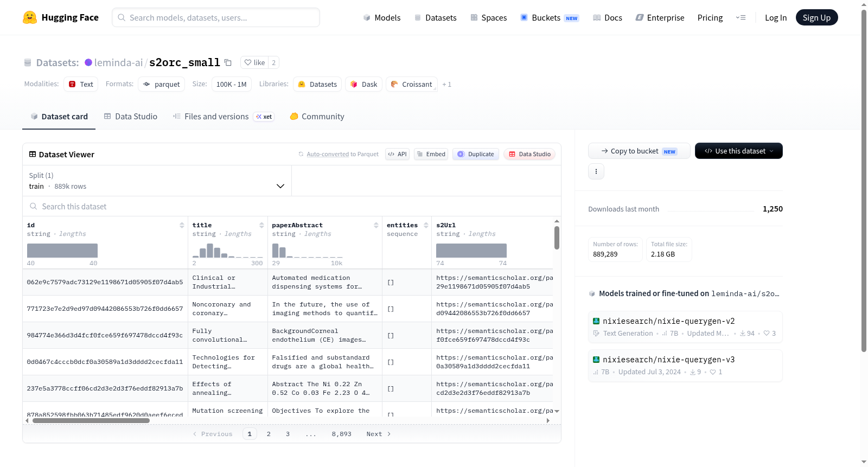Switch to the Community tab
The image size is (868, 467).
coord(317,117)
